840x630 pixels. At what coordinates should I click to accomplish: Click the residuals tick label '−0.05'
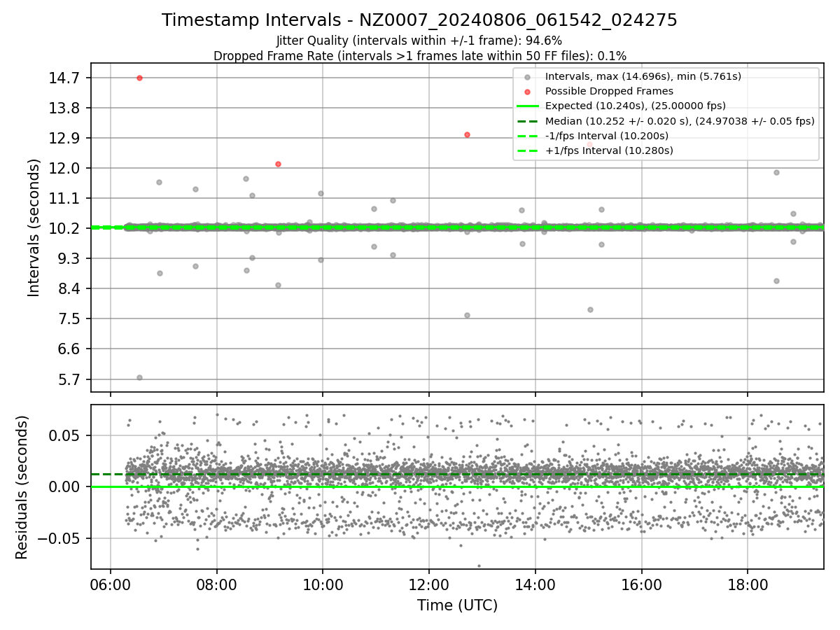59,538
